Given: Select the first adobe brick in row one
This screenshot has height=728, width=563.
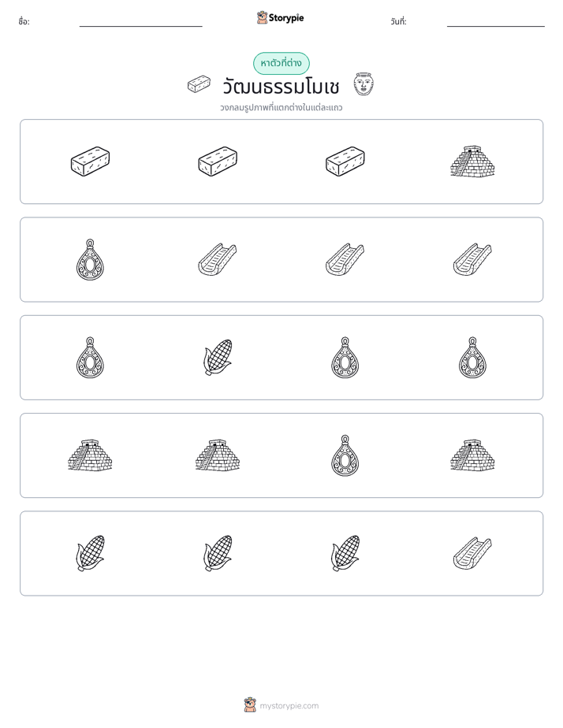Looking at the screenshot, I should [x=90, y=161].
